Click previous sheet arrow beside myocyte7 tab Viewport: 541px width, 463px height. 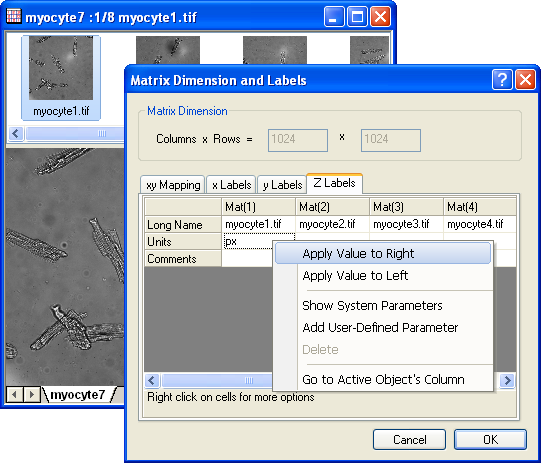[14, 394]
